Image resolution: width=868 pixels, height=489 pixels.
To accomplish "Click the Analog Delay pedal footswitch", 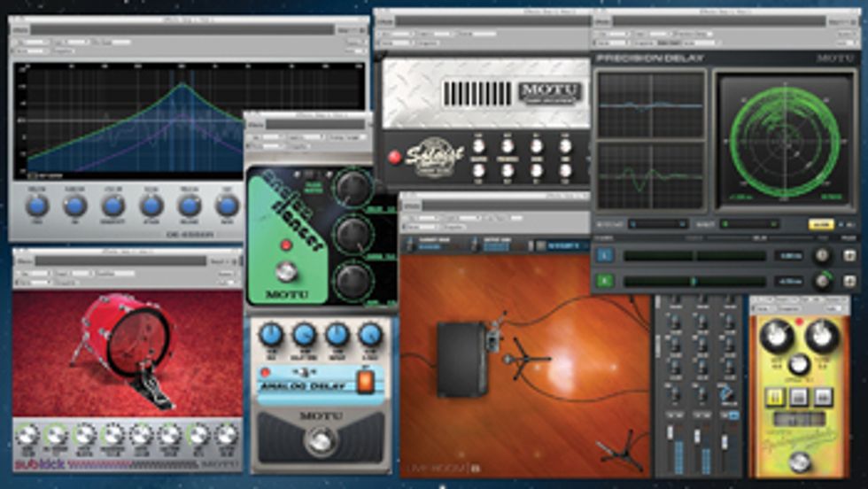I will pyautogui.click(x=321, y=440).
